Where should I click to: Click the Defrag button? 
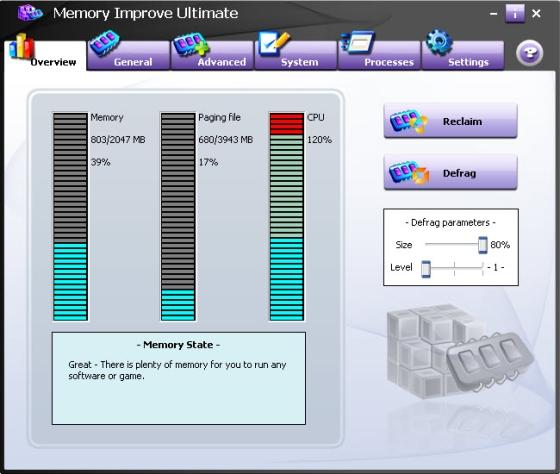point(450,173)
